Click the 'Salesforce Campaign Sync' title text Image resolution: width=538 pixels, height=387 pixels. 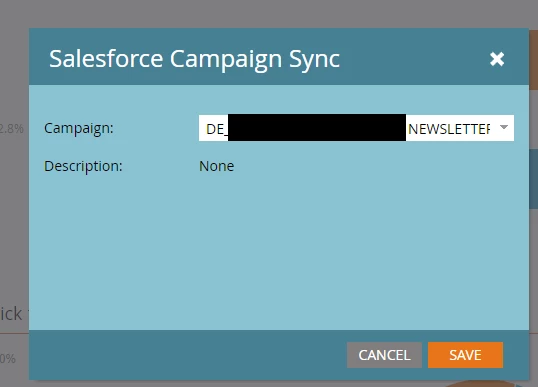point(194,59)
